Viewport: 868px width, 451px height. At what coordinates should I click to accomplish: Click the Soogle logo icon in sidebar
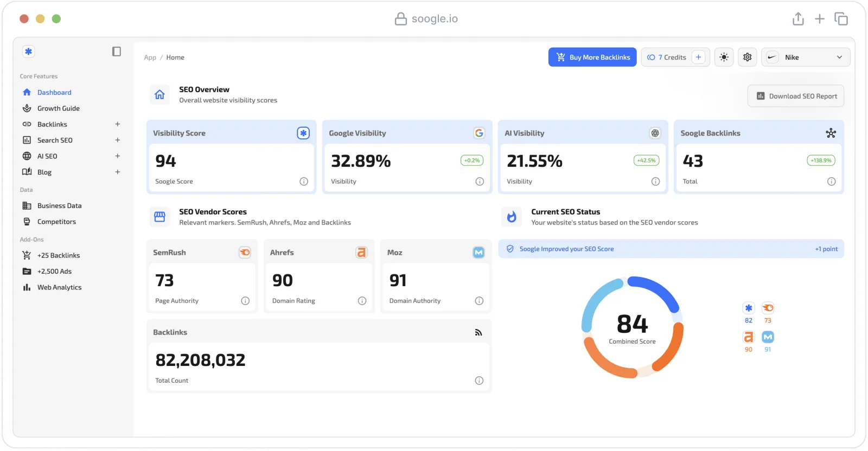28,51
